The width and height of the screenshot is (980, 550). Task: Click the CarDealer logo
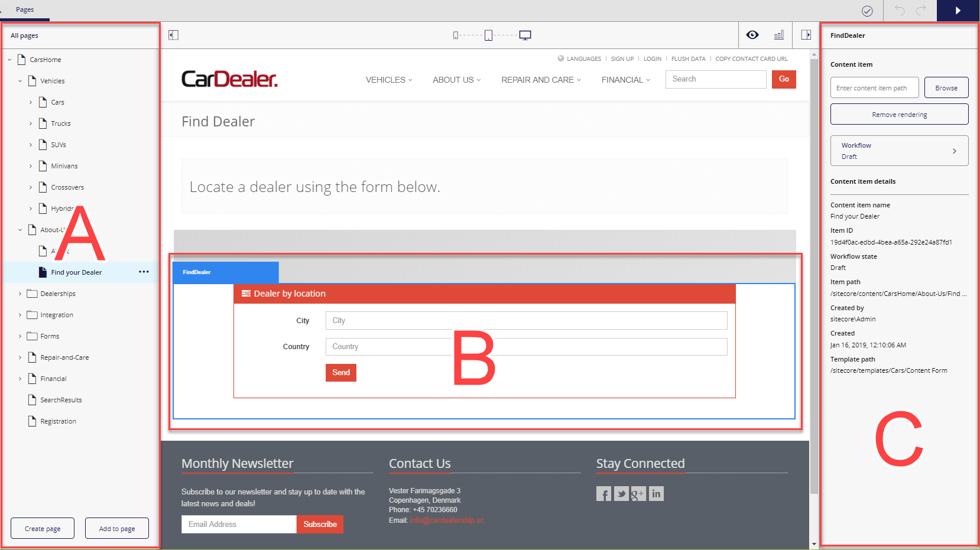coord(229,79)
